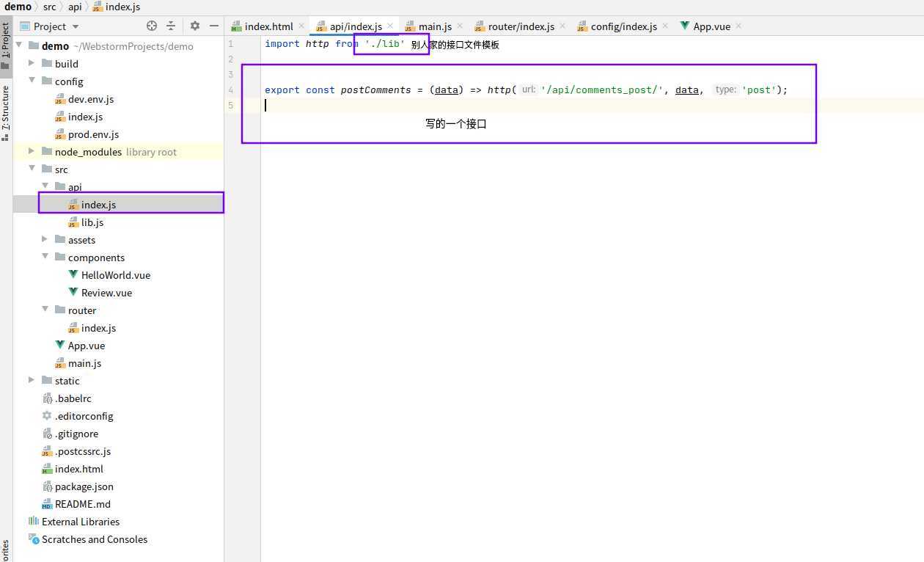Viewport: 924px width, 562px height.
Task: Open Review.vue component
Action: click(106, 293)
